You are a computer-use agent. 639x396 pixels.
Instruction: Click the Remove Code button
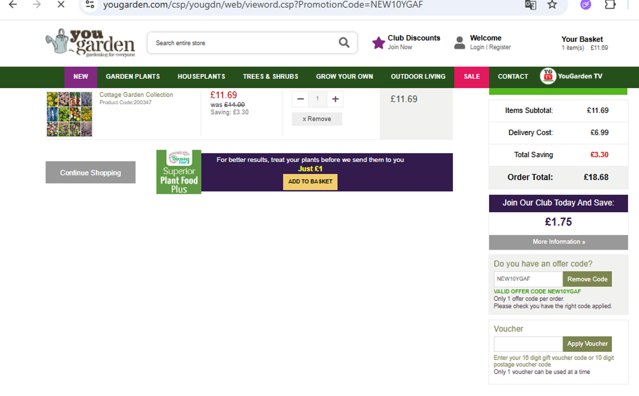[x=587, y=279]
